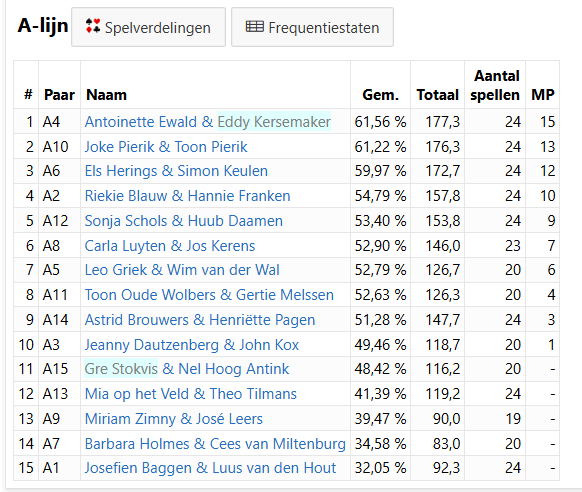The height and width of the screenshot is (492, 582).
Task: Open Els Herings & Simon Keulen results
Action: 176,171
